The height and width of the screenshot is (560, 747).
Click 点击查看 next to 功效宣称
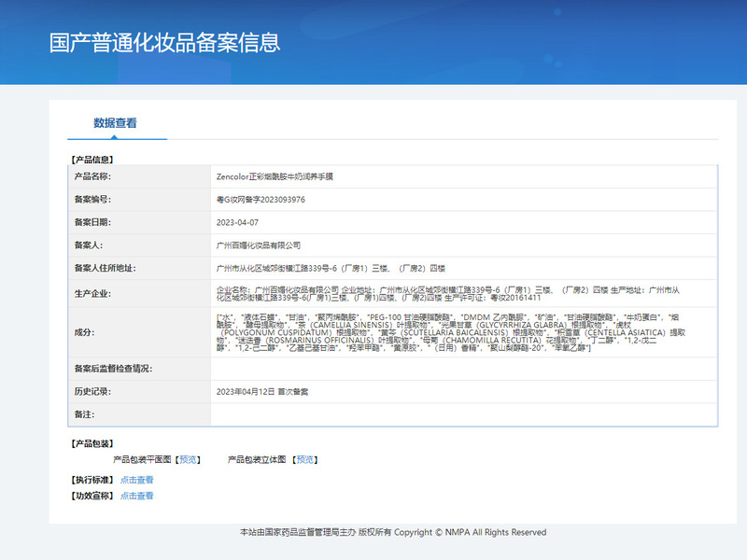coord(136,496)
